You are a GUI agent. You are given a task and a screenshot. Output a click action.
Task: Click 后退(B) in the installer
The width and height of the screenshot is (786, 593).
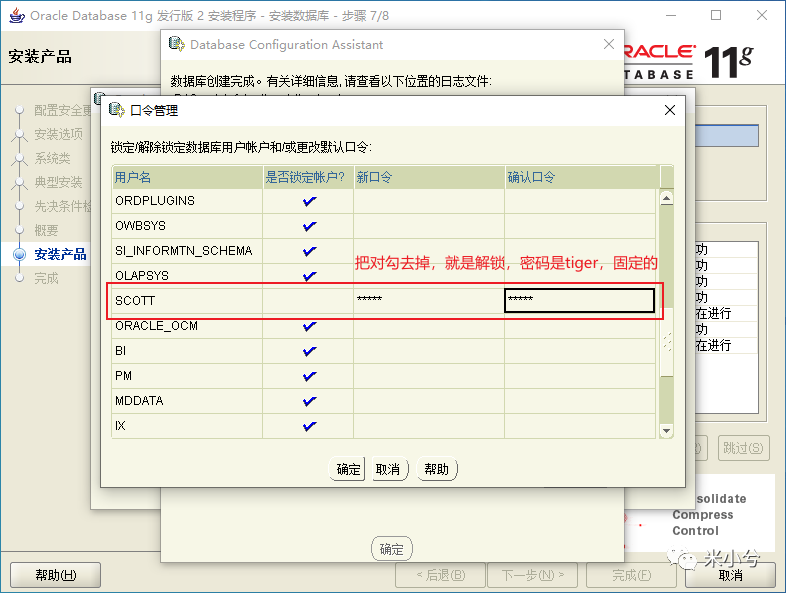point(441,575)
